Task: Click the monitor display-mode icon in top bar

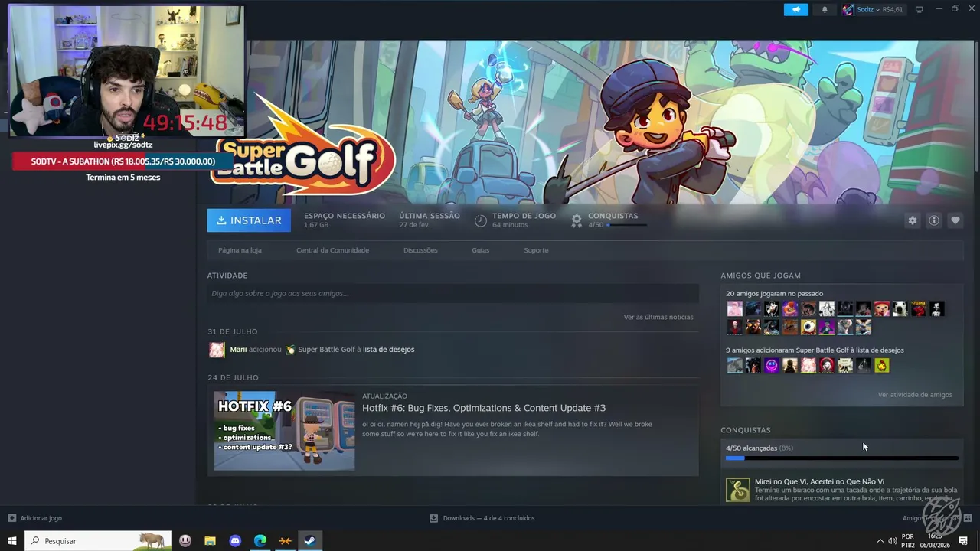Action: coord(920,10)
